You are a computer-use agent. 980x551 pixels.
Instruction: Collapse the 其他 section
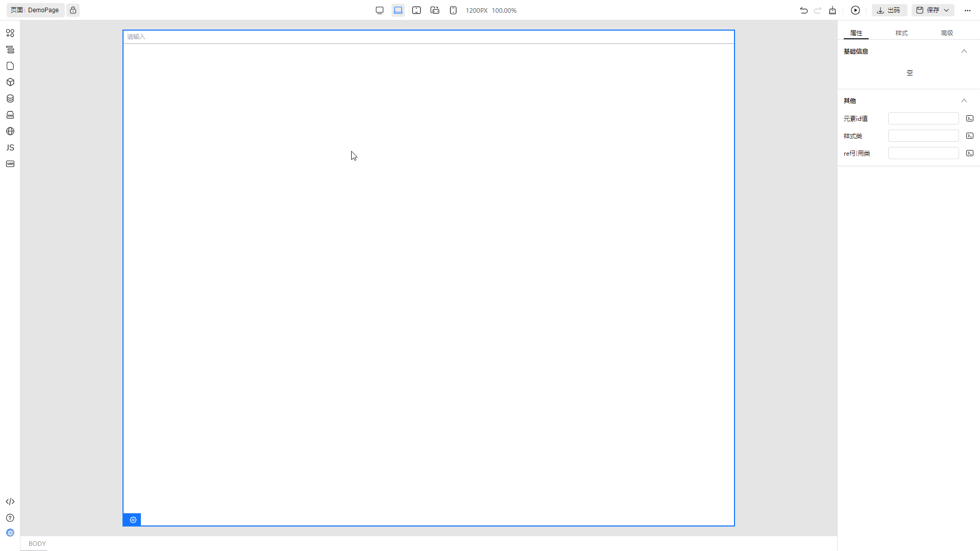(964, 101)
